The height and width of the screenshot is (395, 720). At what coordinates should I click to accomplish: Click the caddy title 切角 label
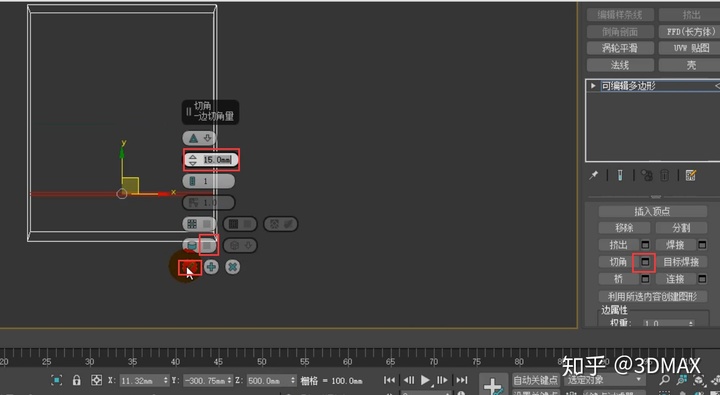click(x=202, y=106)
